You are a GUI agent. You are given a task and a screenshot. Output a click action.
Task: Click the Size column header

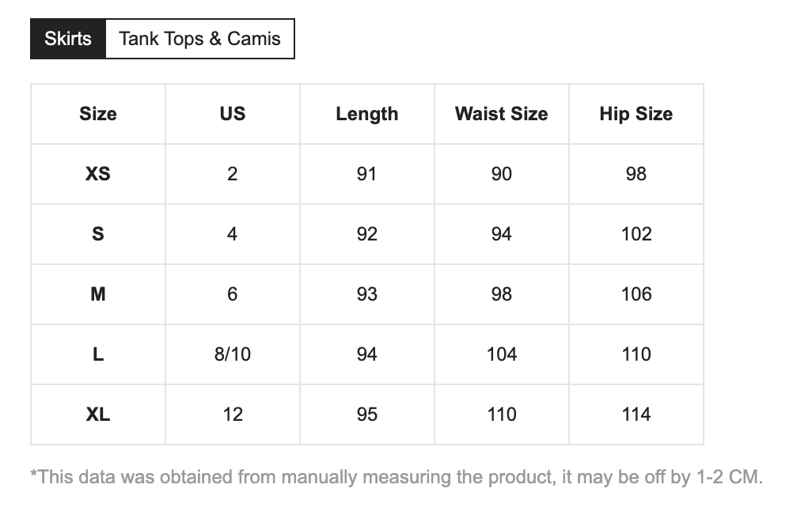[x=98, y=114]
